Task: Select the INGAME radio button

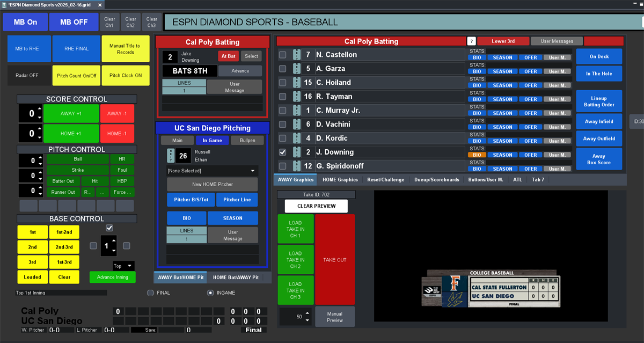Action: pos(210,293)
